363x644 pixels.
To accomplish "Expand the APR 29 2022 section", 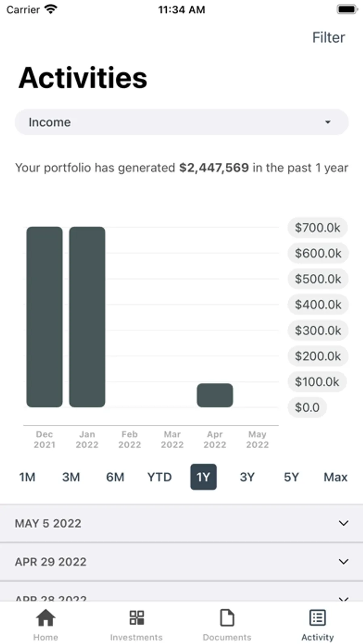I will pyautogui.click(x=181, y=562).
